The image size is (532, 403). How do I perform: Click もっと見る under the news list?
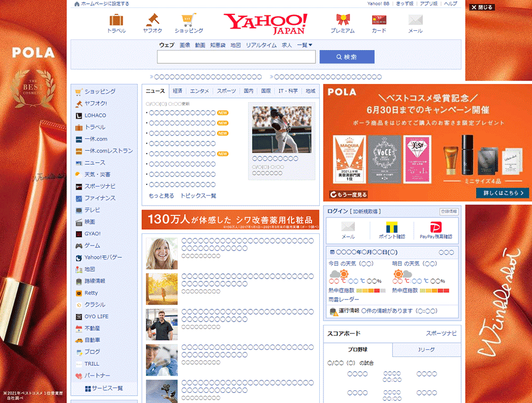tap(161, 196)
